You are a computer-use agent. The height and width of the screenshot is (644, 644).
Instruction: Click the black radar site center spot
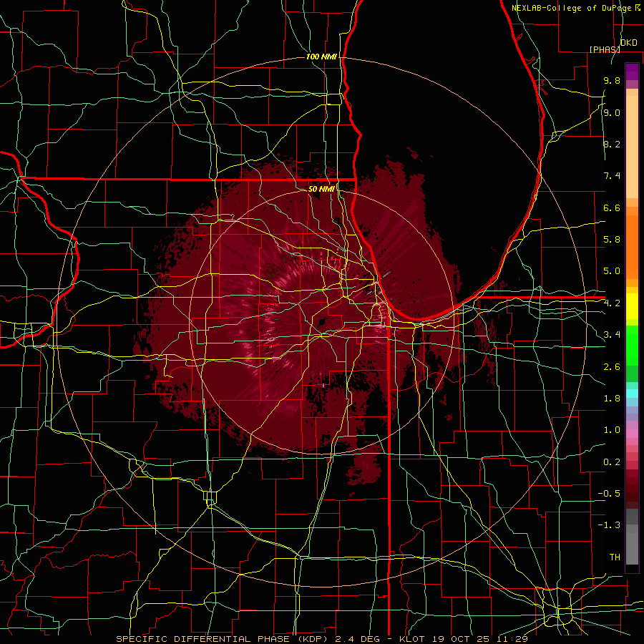pos(321,321)
